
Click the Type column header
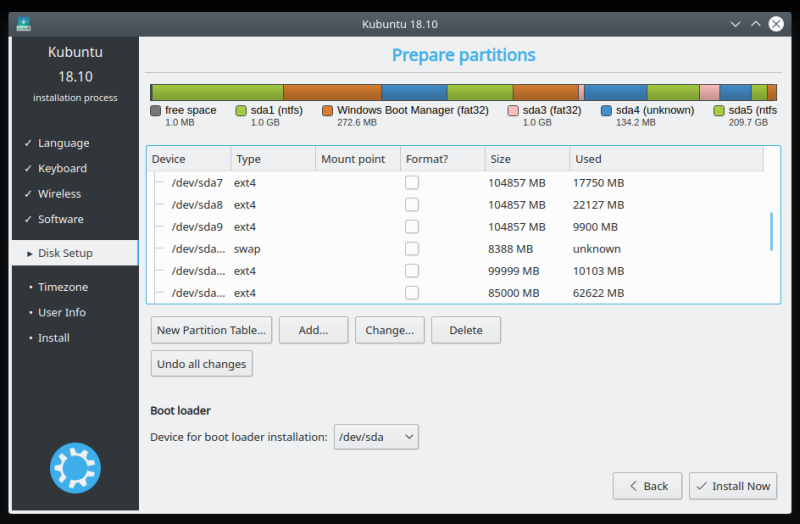tap(273, 159)
